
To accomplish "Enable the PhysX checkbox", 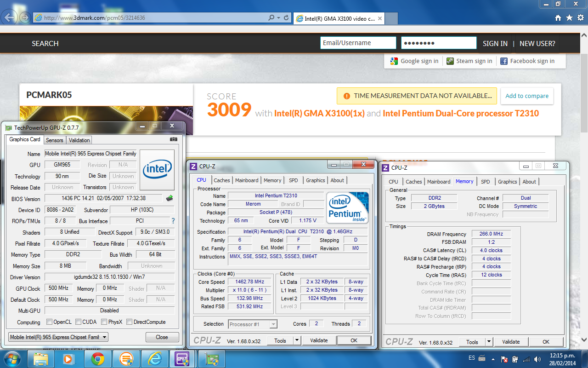I will click(x=104, y=322).
